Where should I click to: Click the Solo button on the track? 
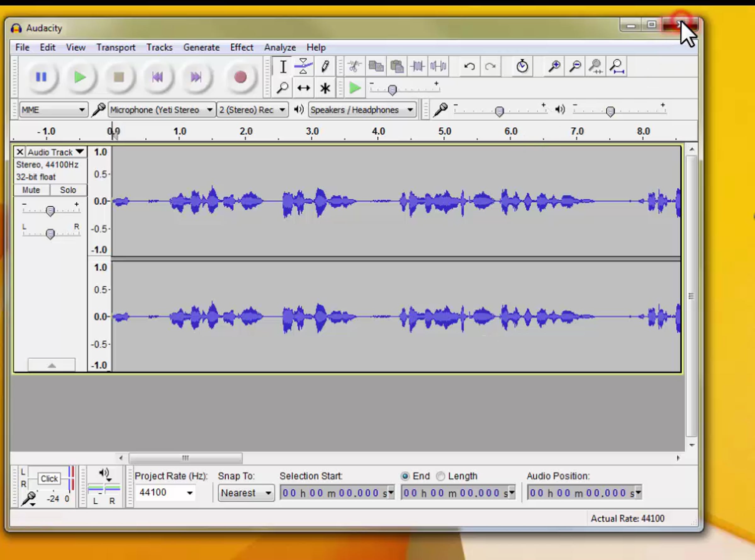[x=68, y=190]
